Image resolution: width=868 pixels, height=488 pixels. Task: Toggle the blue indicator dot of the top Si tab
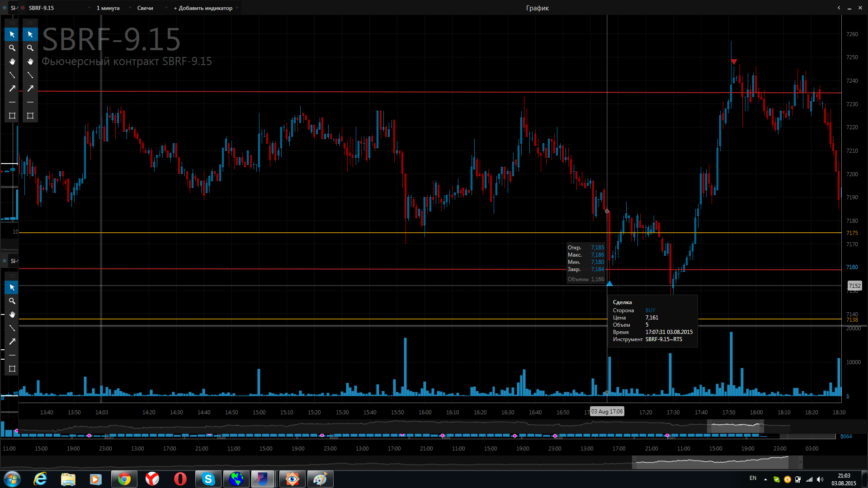coord(5,8)
